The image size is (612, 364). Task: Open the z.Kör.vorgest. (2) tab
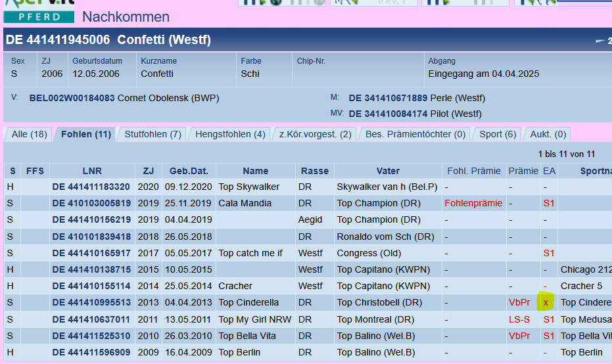tap(315, 134)
